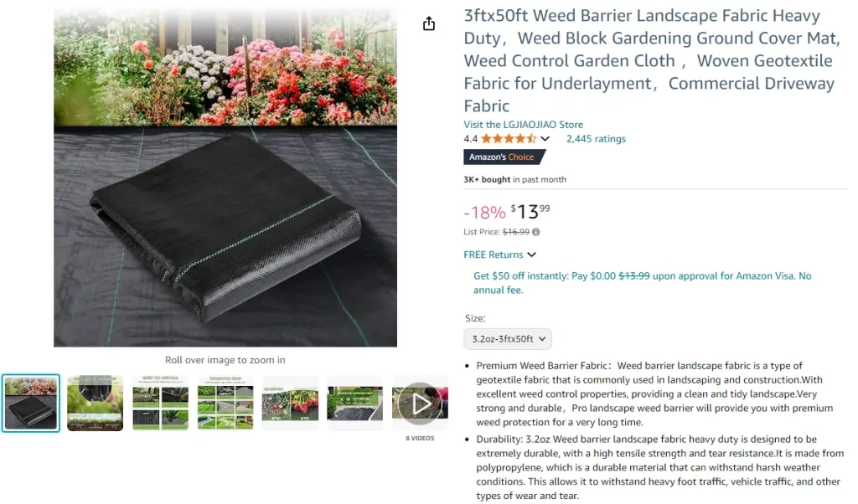This screenshot has width=858, height=504.
Task: Select the strawberry comparison thumbnail
Action: tap(290, 404)
